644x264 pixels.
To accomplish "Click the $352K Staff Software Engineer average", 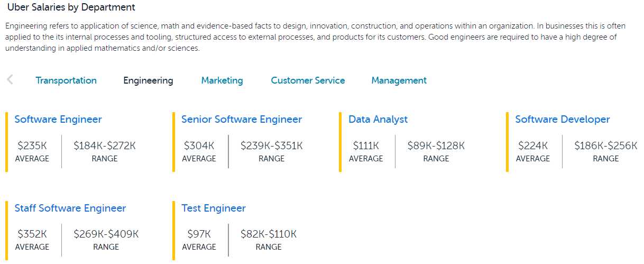I will tap(32, 234).
